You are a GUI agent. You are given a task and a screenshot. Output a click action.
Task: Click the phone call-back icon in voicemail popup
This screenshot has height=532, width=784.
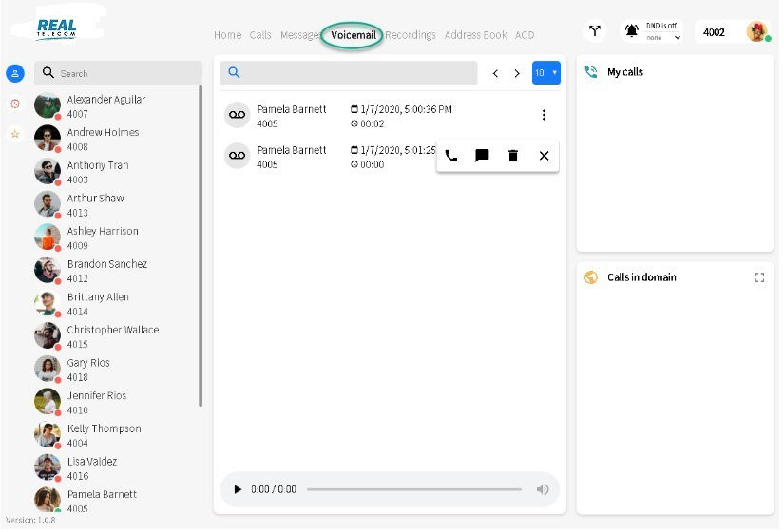click(x=451, y=156)
